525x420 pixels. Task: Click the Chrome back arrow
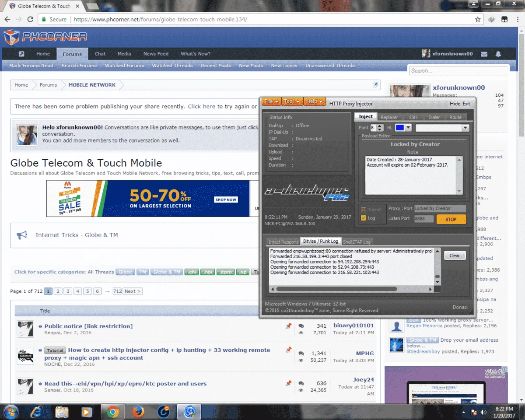(7, 19)
